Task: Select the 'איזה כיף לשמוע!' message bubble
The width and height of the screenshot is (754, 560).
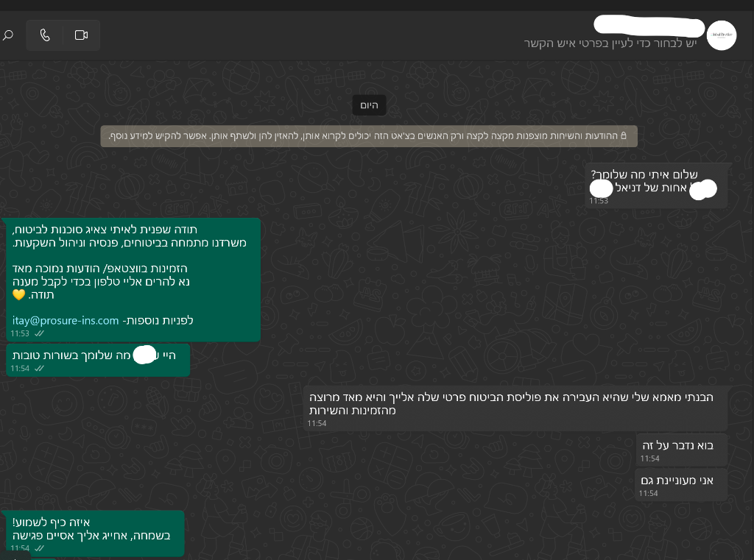Action: pyautogui.click(x=92, y=534)
